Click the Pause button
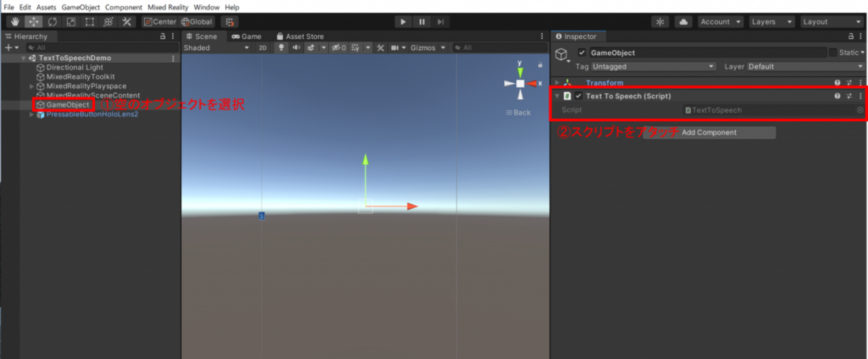868x359 pixels. (422, 22)
